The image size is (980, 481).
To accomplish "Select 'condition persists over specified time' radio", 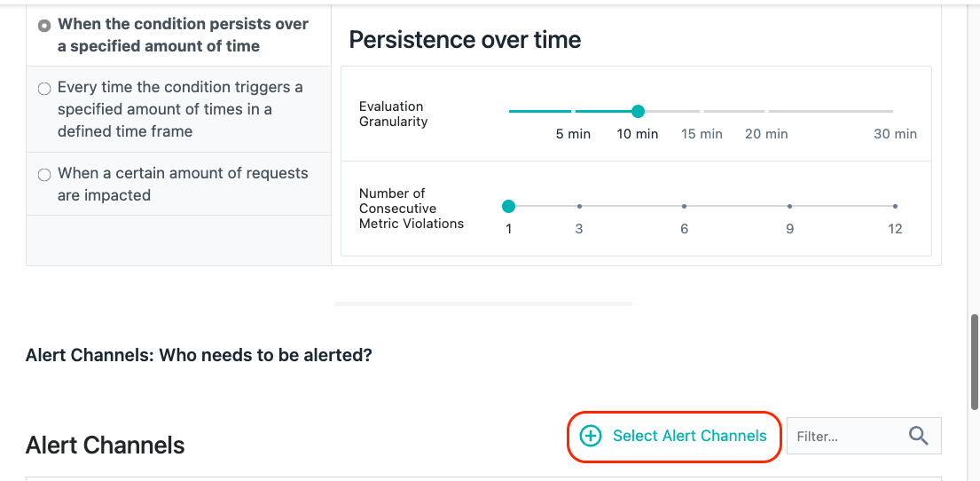I will [x=44, y=27].
